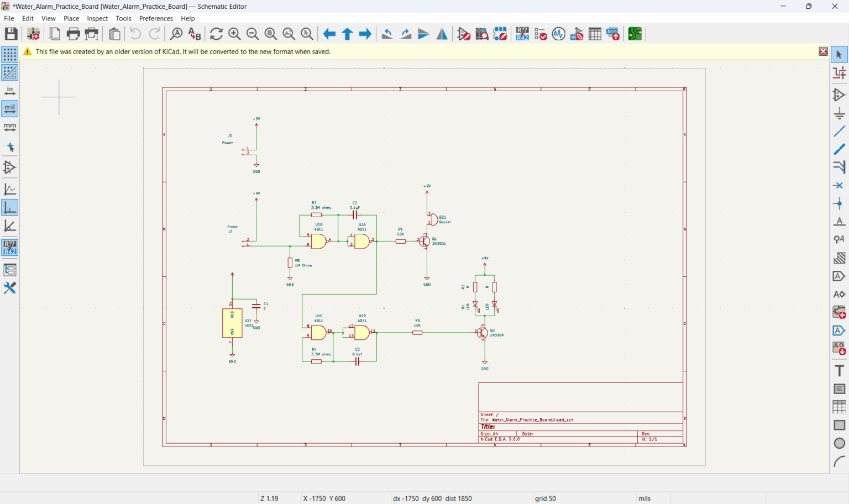This screenshot has width=849, height=504.
Task: Generate the Bill of Materials
Action: point(613,34)
